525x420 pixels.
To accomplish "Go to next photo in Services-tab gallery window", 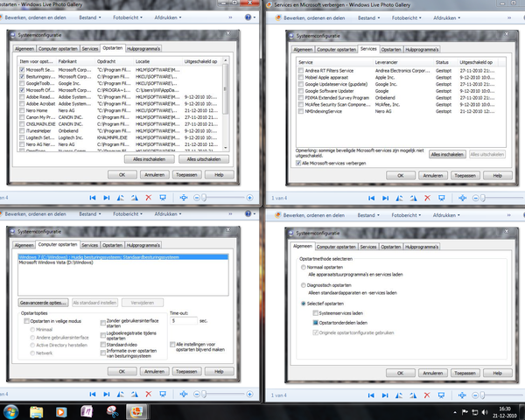I will tap(385, 198).
